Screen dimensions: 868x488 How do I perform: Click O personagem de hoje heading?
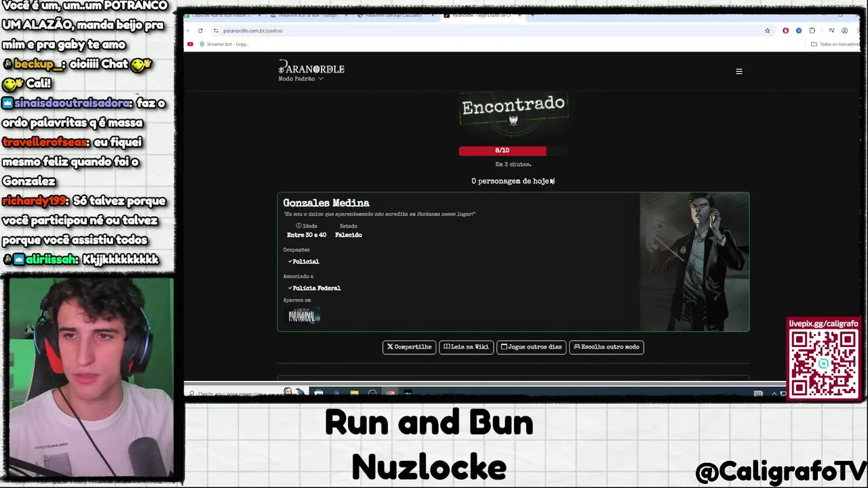513,181
